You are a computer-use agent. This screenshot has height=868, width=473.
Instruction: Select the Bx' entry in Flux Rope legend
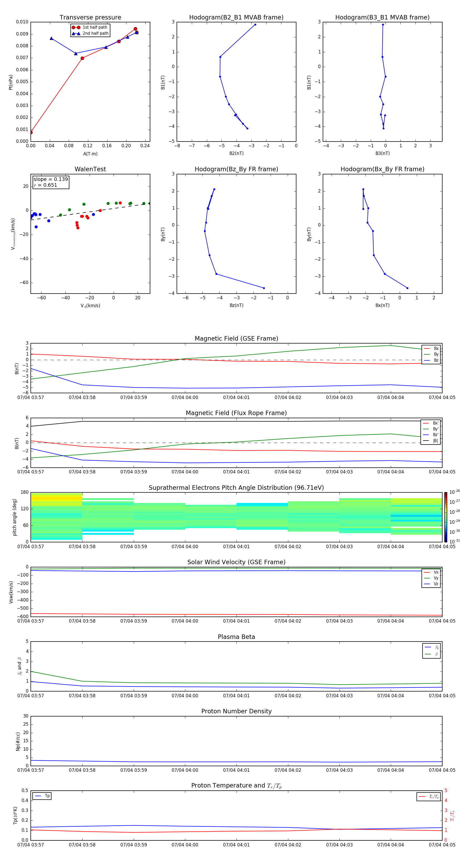click(x=431, y=423)
